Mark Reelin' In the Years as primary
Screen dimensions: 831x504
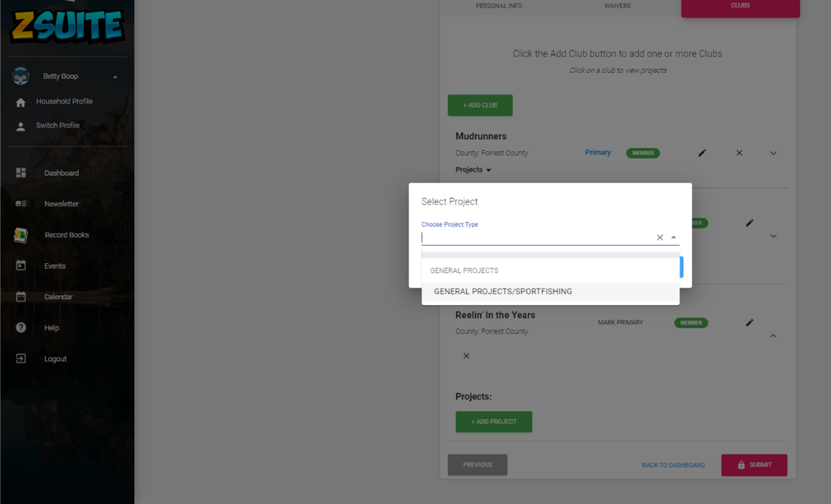click(621, 323)
